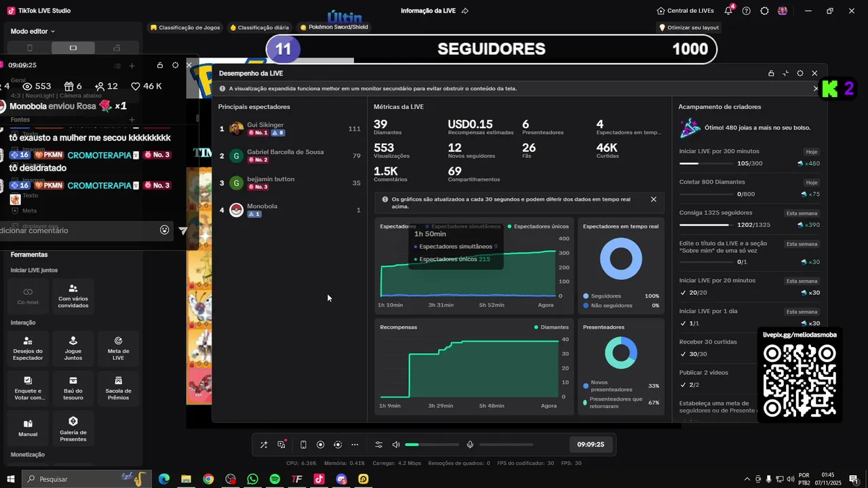Toggle Espectadores únicos legend in chart
This screenshot has height=488, width=868.
(x=538, y=226)
